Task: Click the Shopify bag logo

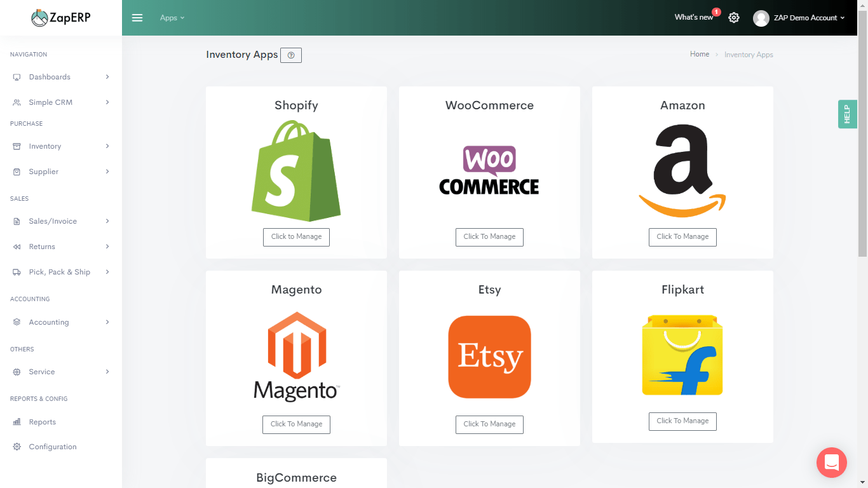Action: [x=296, y=171]
